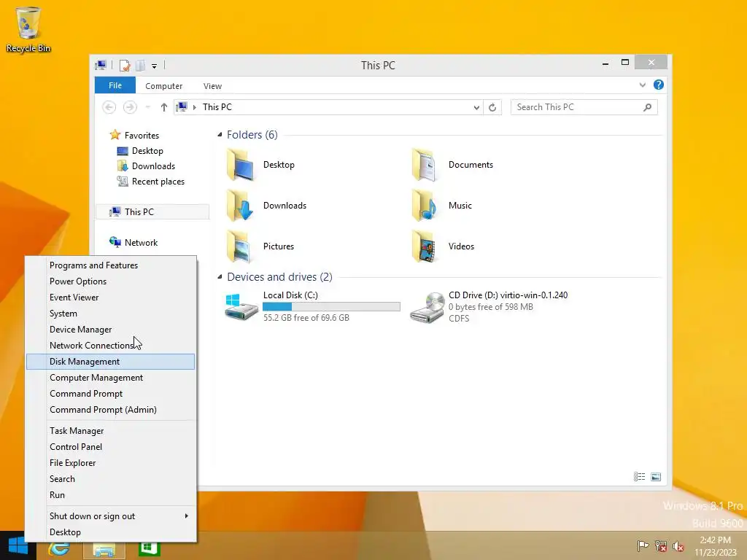Click the muted volume tray icon
This screenshot has width=747, height=560.
(x=678, y=545)
